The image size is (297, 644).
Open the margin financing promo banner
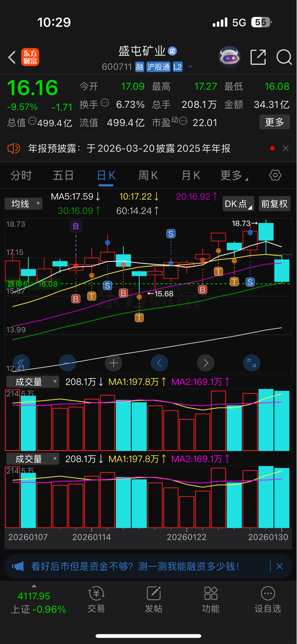148,567
